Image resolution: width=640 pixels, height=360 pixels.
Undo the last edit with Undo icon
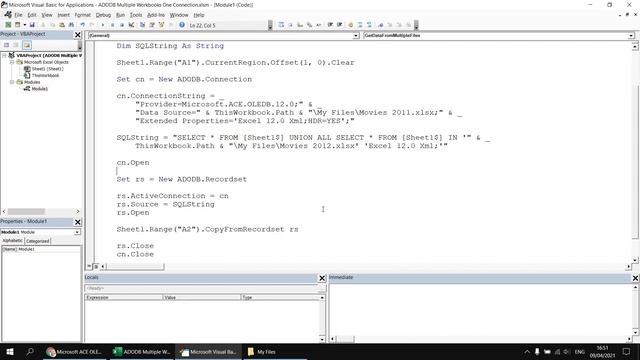click(x=83, y=25)
